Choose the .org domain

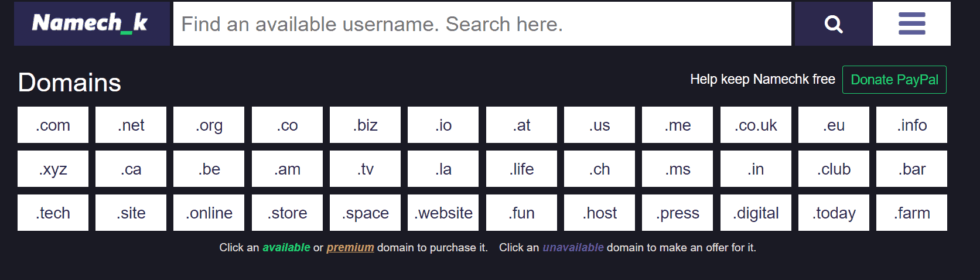coord(209,125)
